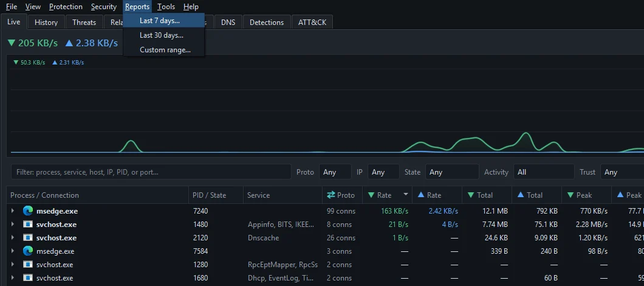The height and width of the screenshot is (286, 644).
Task: Open the Trust filter dropdown
Action: click(622, 172)
